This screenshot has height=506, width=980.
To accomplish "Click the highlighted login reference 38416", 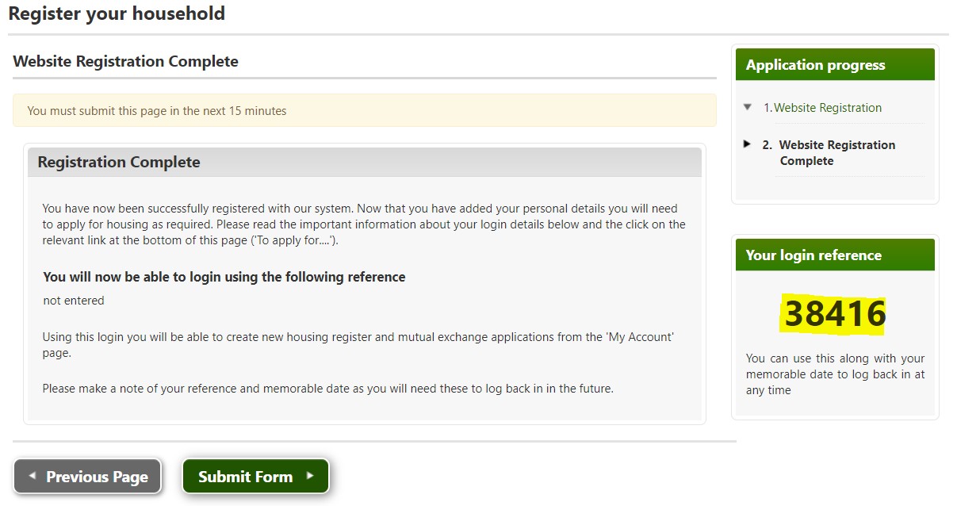I will (x=834, y=314).
